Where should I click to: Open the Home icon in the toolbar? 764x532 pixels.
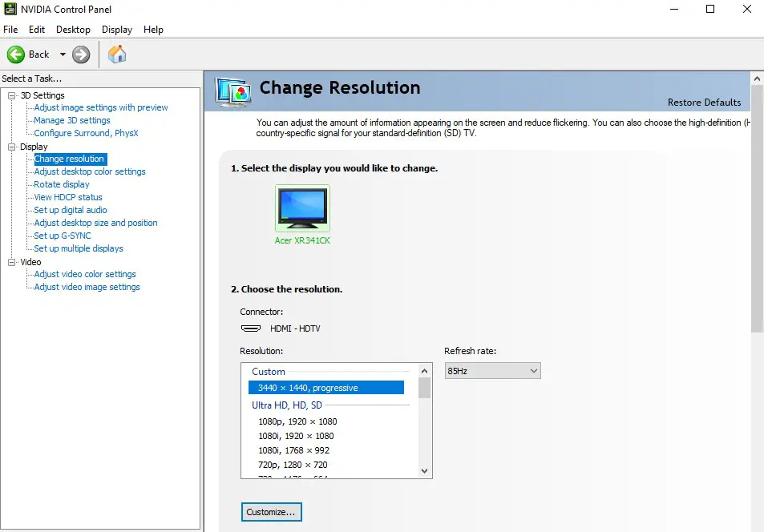click(117, 54)
